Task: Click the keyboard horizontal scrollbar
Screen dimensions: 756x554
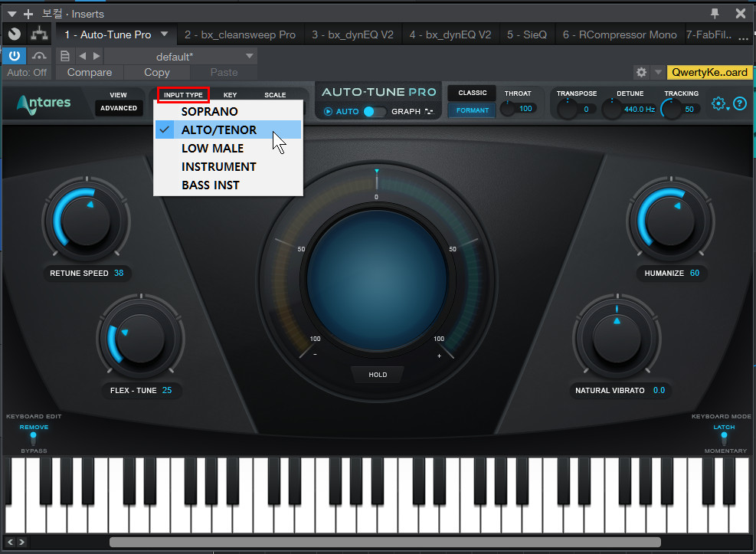Action: click(x=385, y=542)
